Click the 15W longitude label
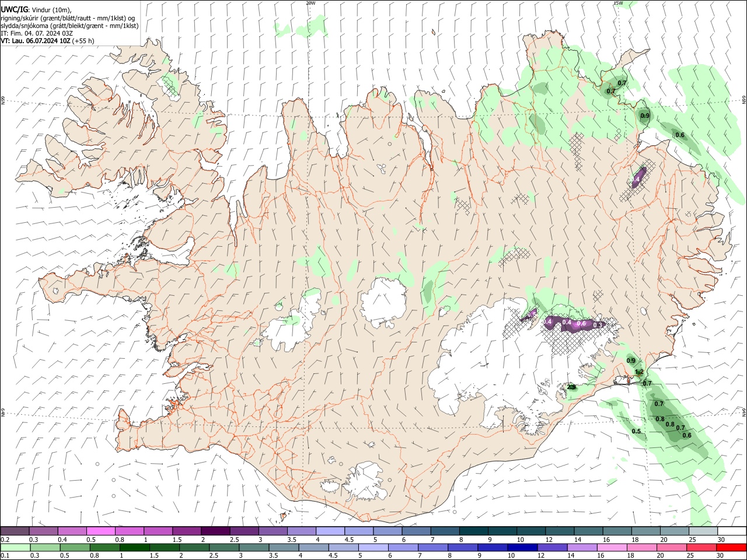The width and height of the screenshot is (747, 560). (x=618, y=3)
